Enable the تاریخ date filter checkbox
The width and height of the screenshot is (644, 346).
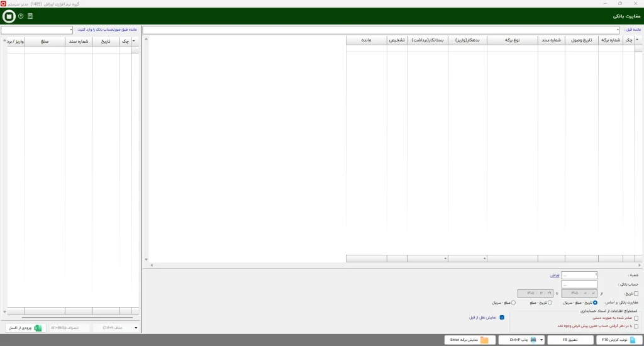(x=636, y=294)
